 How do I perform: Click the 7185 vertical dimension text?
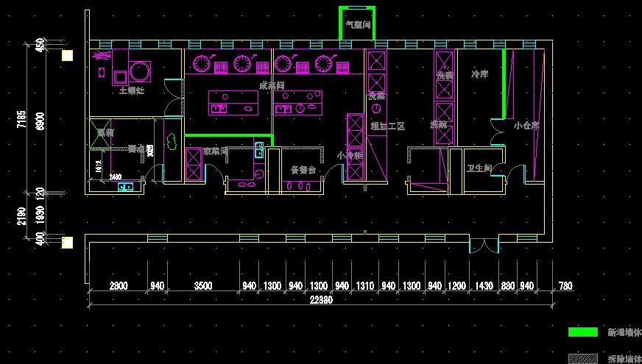21,119
